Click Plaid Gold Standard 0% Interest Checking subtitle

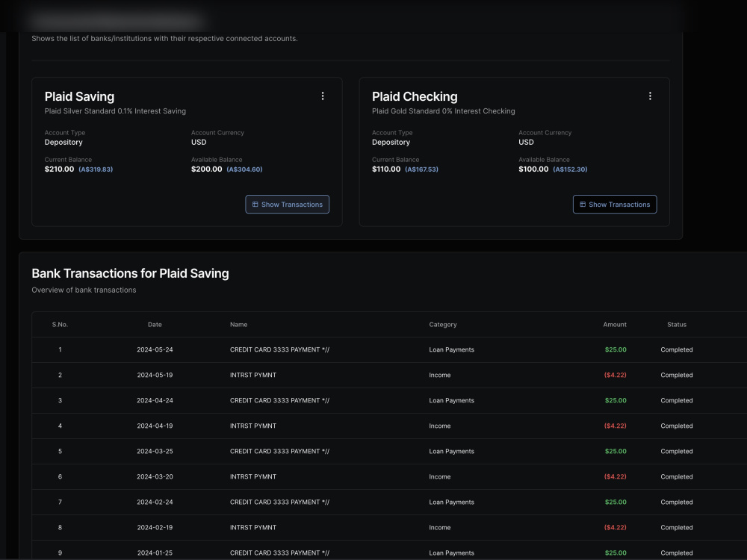(443, 111)
